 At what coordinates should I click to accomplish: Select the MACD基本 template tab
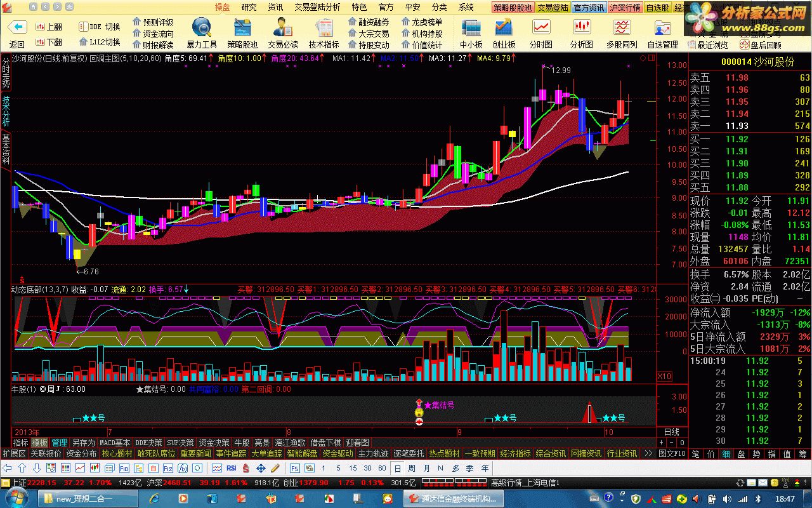tap(115, 443)
